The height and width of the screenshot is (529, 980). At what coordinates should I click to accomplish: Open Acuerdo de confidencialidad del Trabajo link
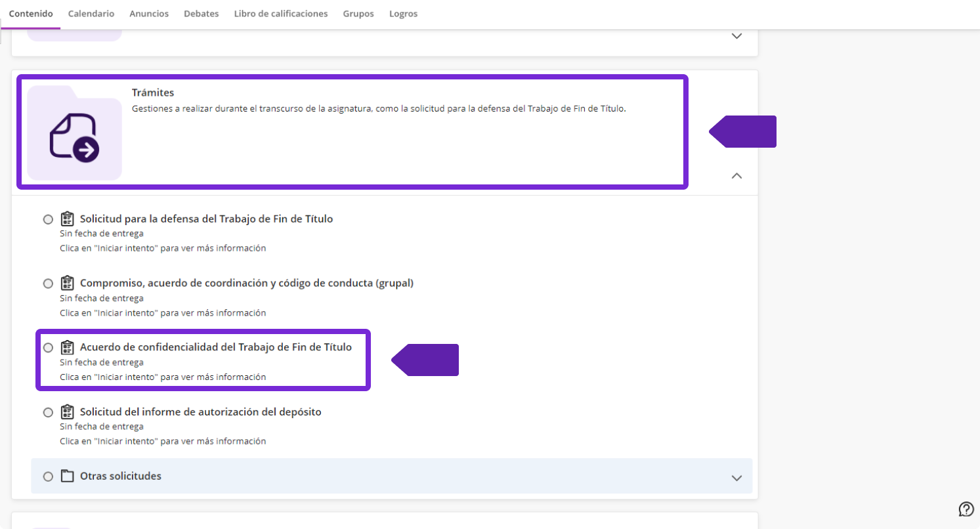(215, 347)
